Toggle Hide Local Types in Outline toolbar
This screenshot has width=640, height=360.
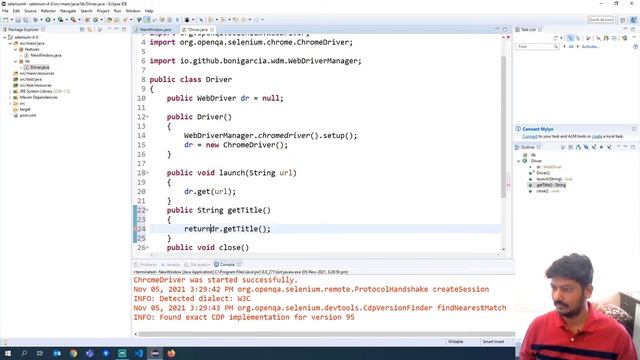point(609,147)
